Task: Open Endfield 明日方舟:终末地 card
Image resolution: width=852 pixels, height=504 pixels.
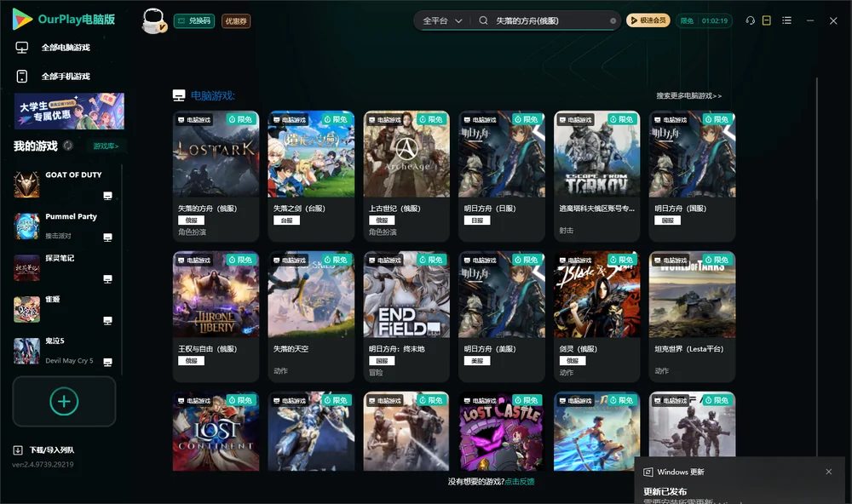Action: click(x=406, y=317)
